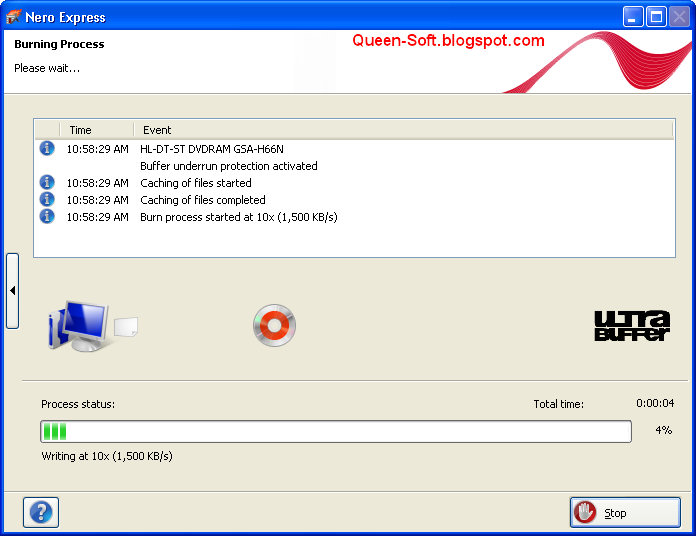Maximize the Nero Express window
The width and height of the screenshot is (696, 536).
[x=656, y=17]
